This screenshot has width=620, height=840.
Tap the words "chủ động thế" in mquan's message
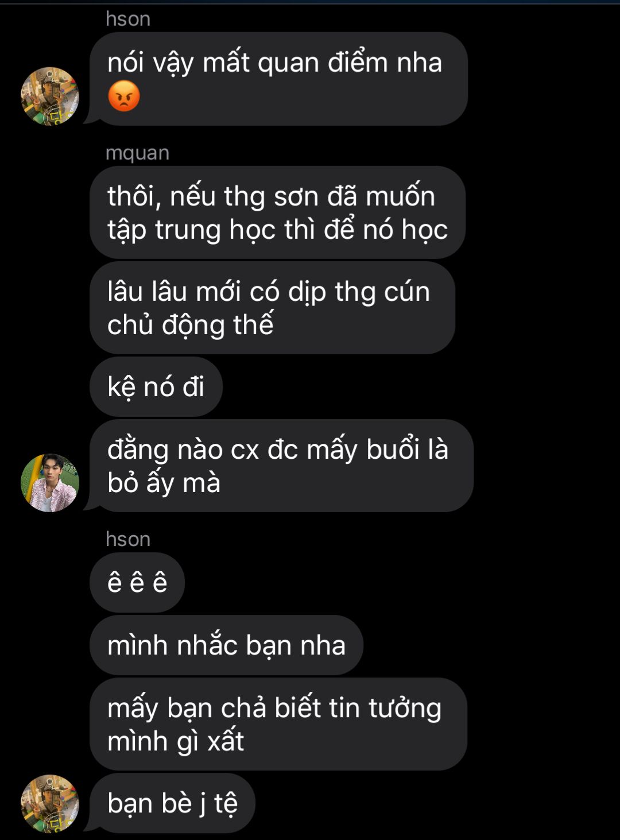190,325
